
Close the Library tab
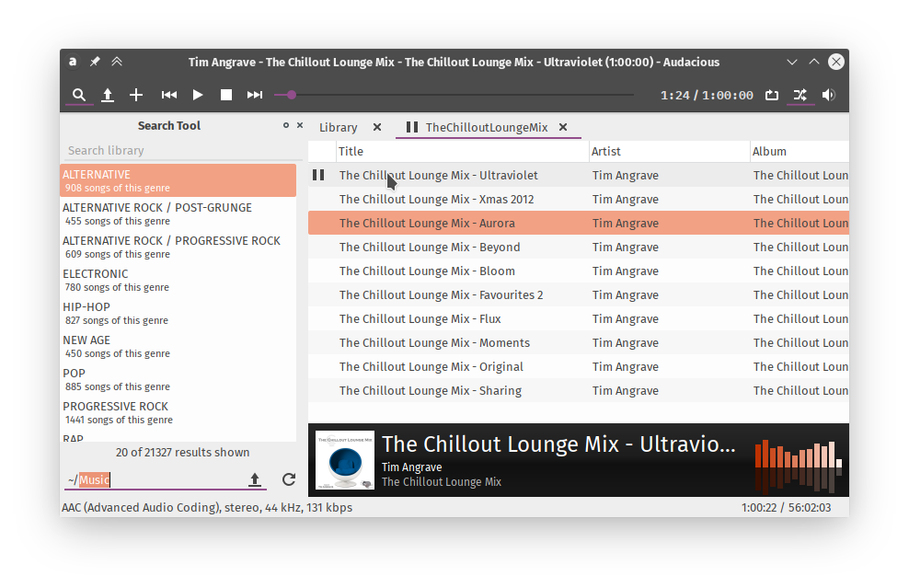[x=377, y=128]
